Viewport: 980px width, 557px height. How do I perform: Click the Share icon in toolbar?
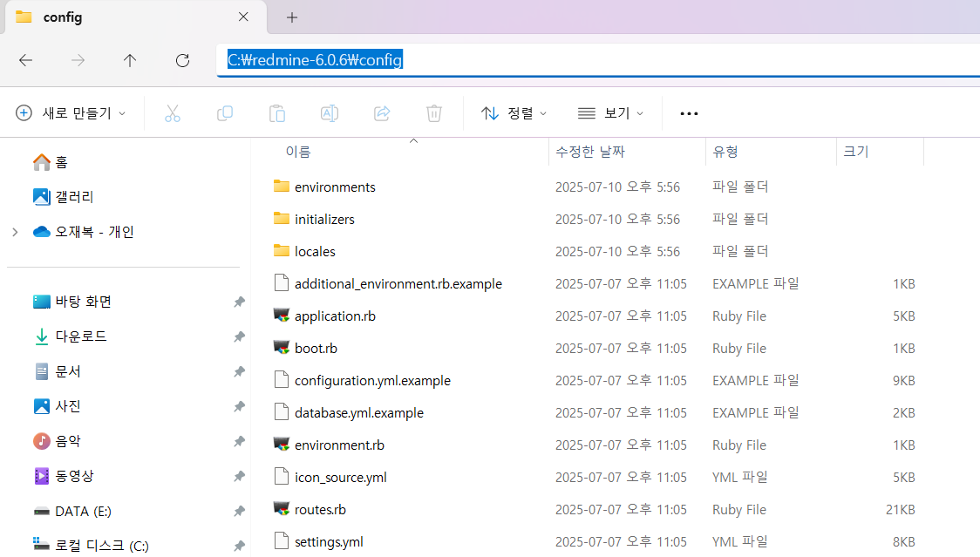click(382, 113)
